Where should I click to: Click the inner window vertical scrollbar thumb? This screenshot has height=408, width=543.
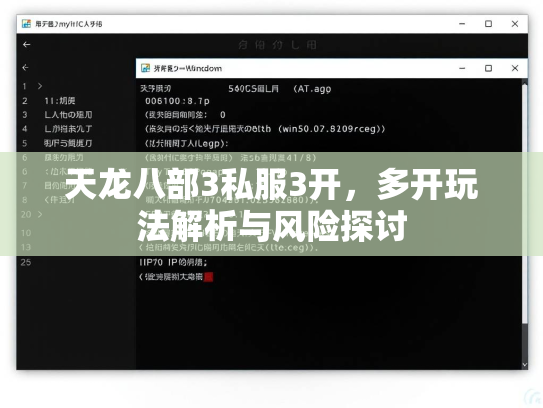click(525, 204)
